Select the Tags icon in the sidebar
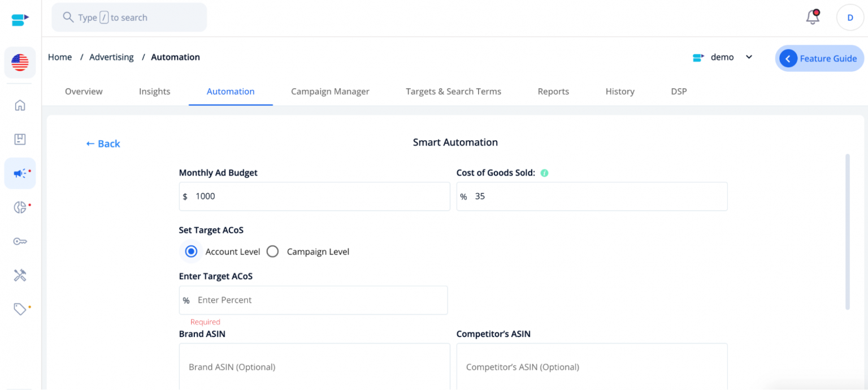868x390 pixels. coord(20,309)
